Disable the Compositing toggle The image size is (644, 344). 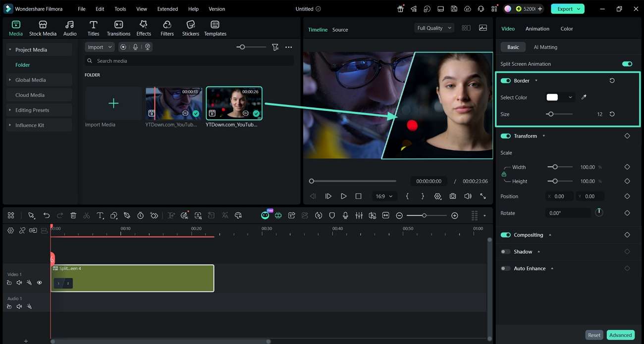click(505, 235)
